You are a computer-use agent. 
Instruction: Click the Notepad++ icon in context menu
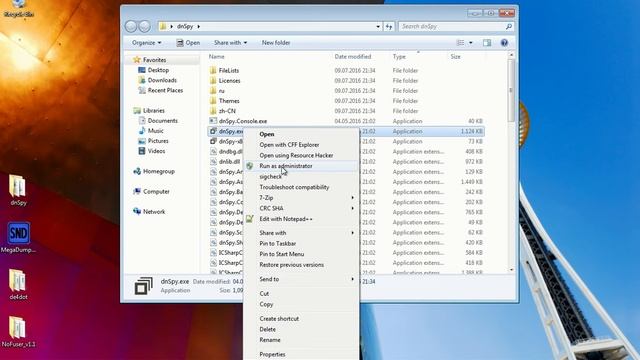pos(249,219)
